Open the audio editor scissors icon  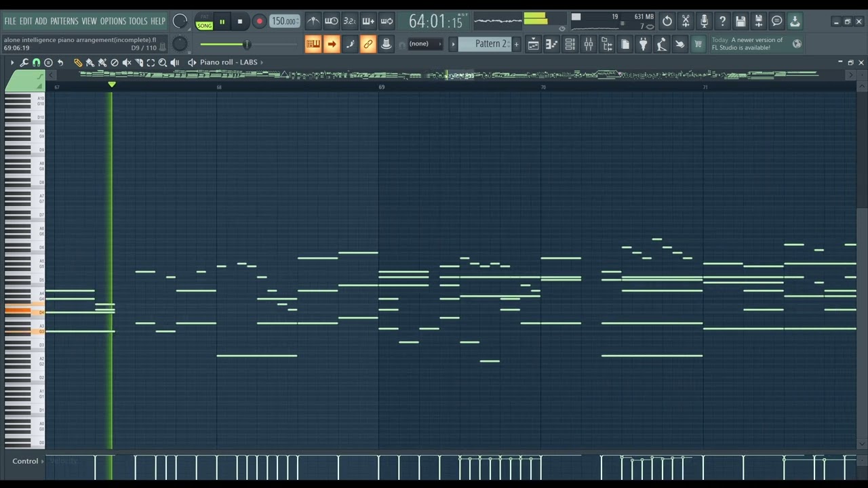point(686,22)
